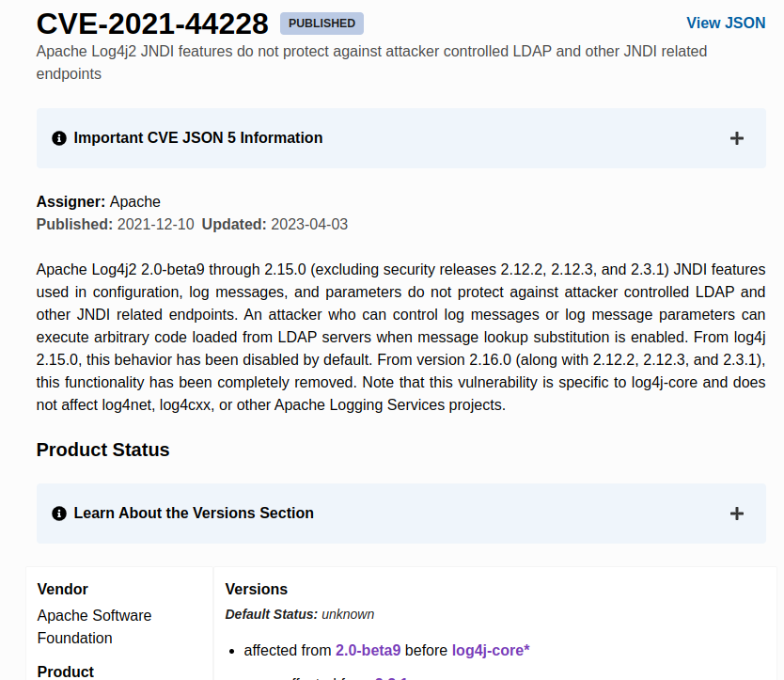This screenshot has height=680, width=784.
Task: Follow the log4j-core* version link
Action: click(490, 650)
